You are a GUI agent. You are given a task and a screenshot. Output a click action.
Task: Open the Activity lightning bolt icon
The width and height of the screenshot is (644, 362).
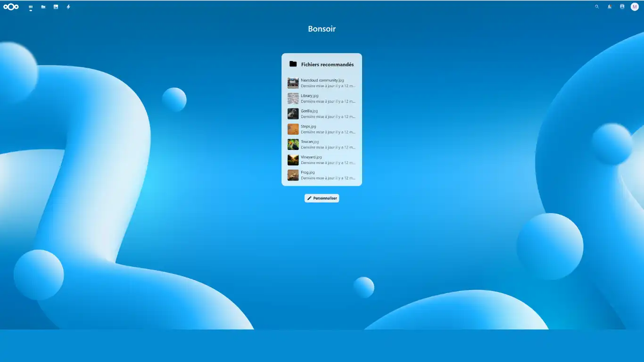pos(68,7)
